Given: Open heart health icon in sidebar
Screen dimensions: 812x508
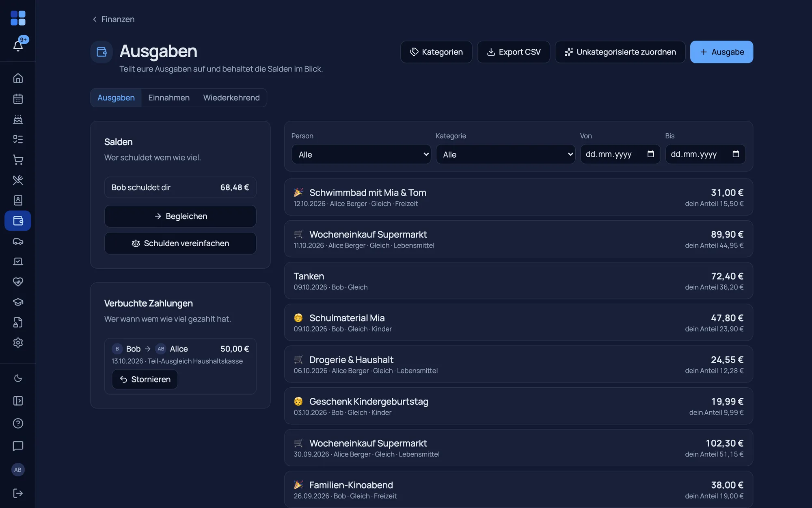Looking at the screenshot, I should click(18, 282).
